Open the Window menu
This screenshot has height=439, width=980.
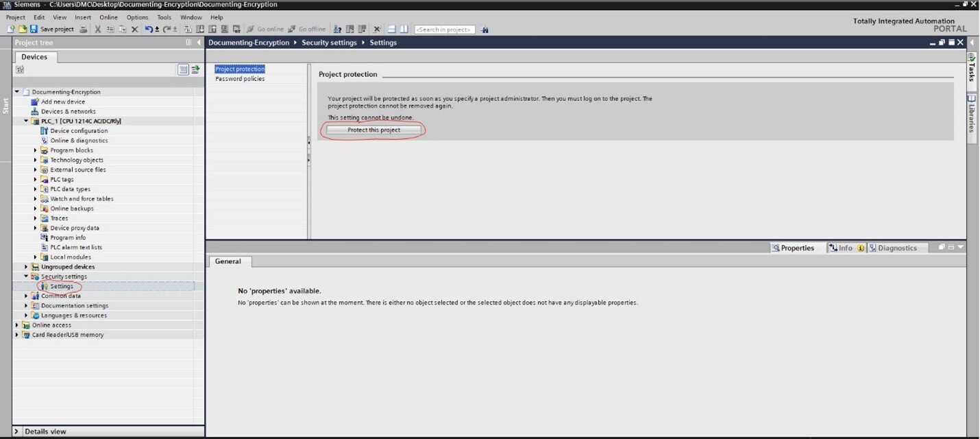pos(191,17)
